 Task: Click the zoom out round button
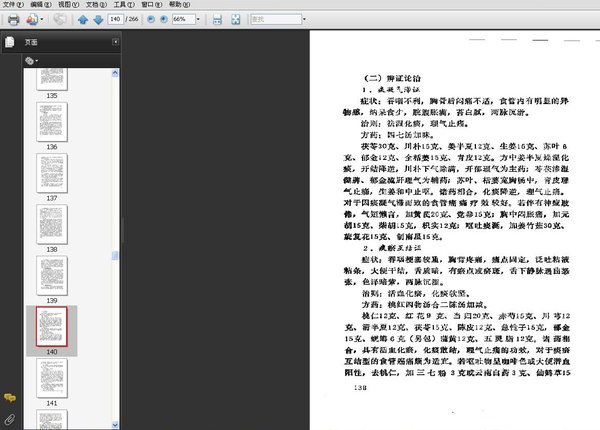click(x=151, y=19)
